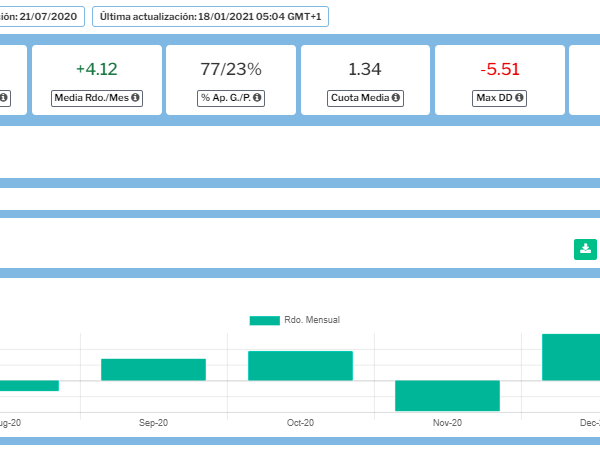This screenshot has height=450, width=600.
Task: Click the 77/23% win/loss percentage value
Action: pos(230,69)
